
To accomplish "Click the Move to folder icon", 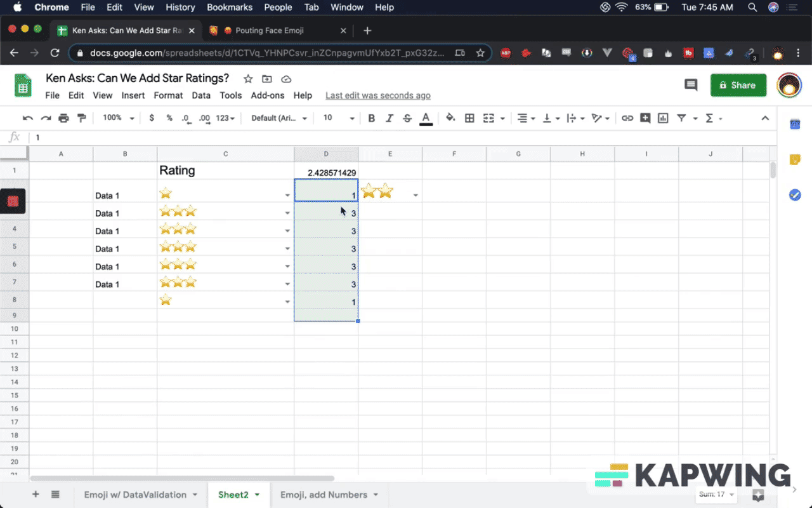I will click(x=267, y=79).
